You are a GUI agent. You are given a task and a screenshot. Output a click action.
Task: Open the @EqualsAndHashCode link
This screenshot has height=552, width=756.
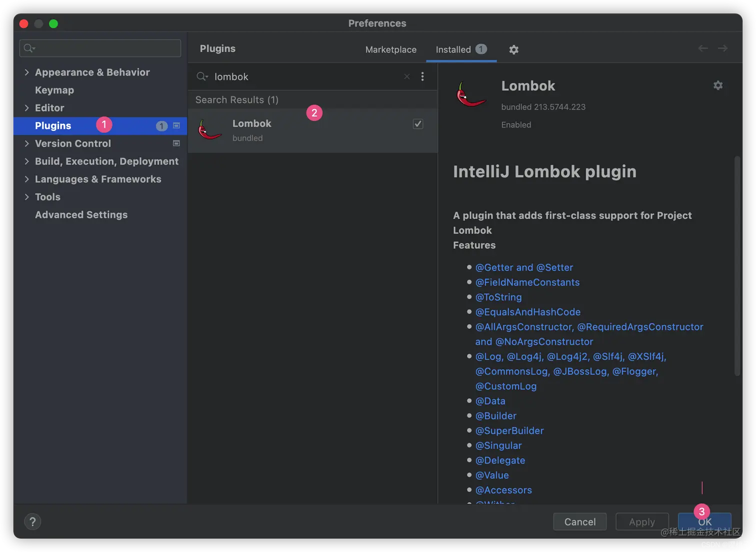tap(528, 312)
